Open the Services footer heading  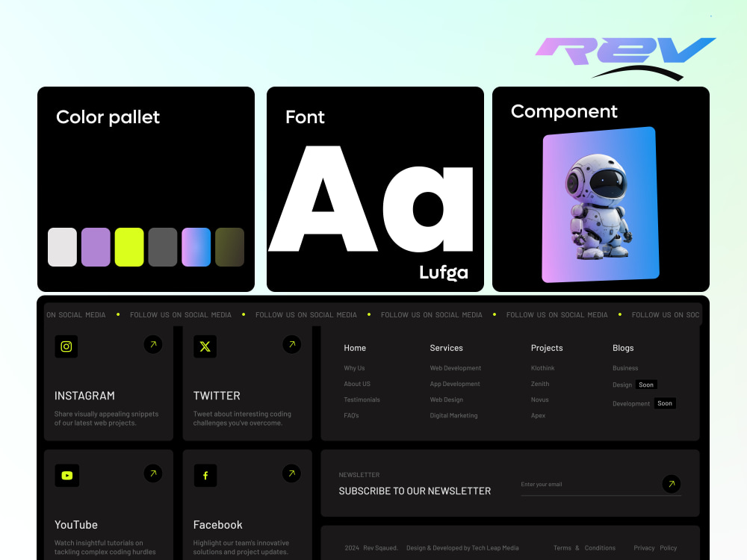click(x=447, y=348)
